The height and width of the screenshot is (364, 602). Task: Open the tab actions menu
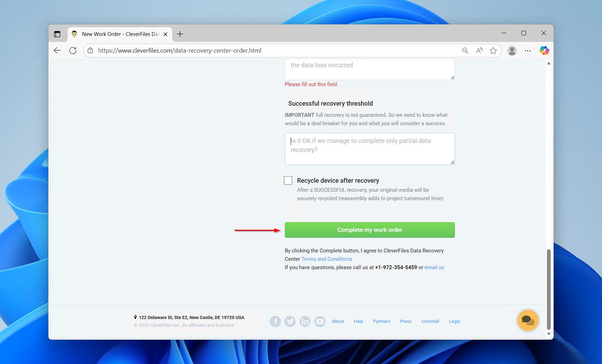tap(57, 34)
